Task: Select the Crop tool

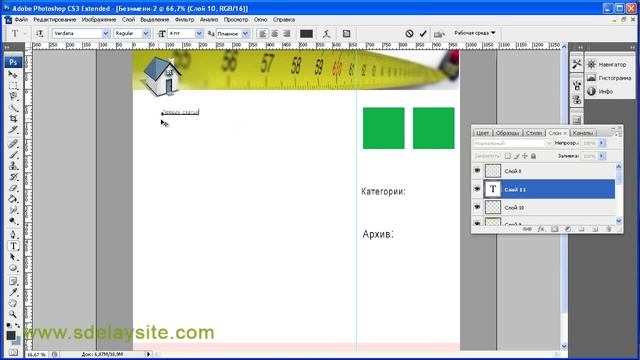Action: pos(13,118)
